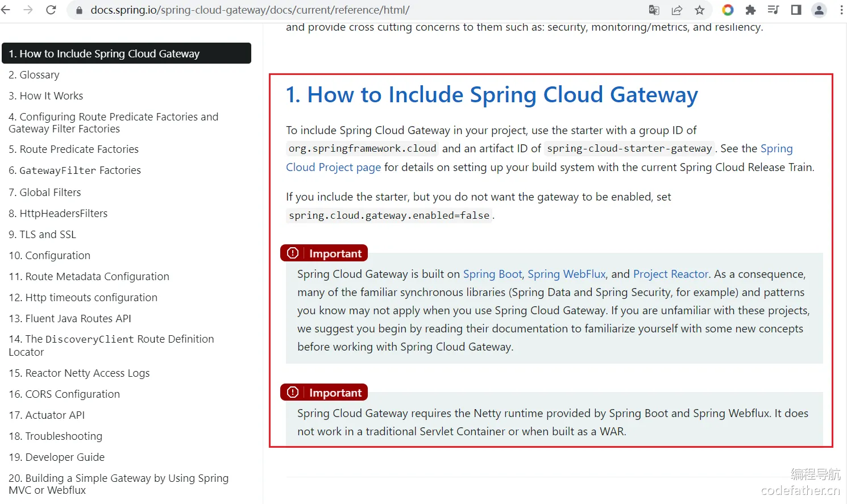Open the media playlist control icon
The width and height of the screenshot is (847, 504).
click(773, 10)
